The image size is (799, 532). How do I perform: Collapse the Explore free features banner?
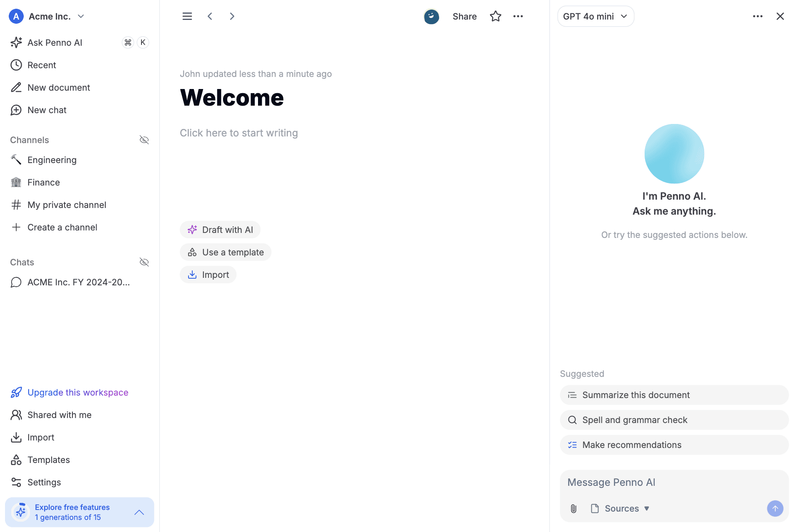pos(139,512)
